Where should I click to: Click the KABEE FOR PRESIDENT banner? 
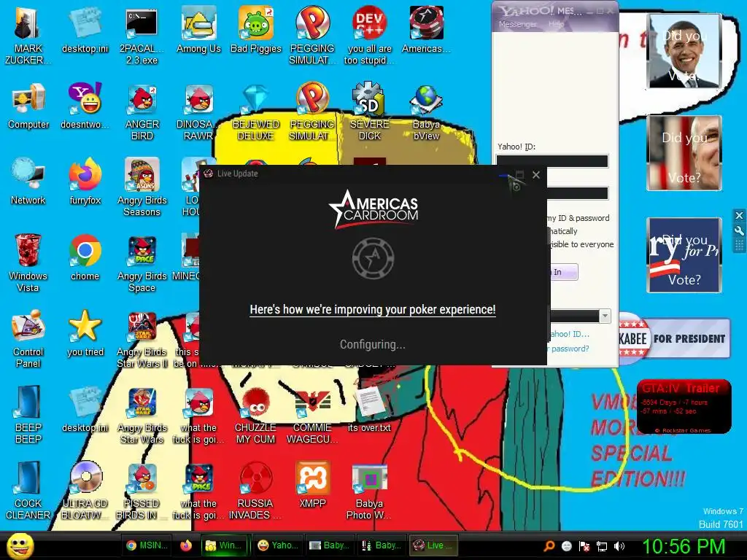(674, 338)
